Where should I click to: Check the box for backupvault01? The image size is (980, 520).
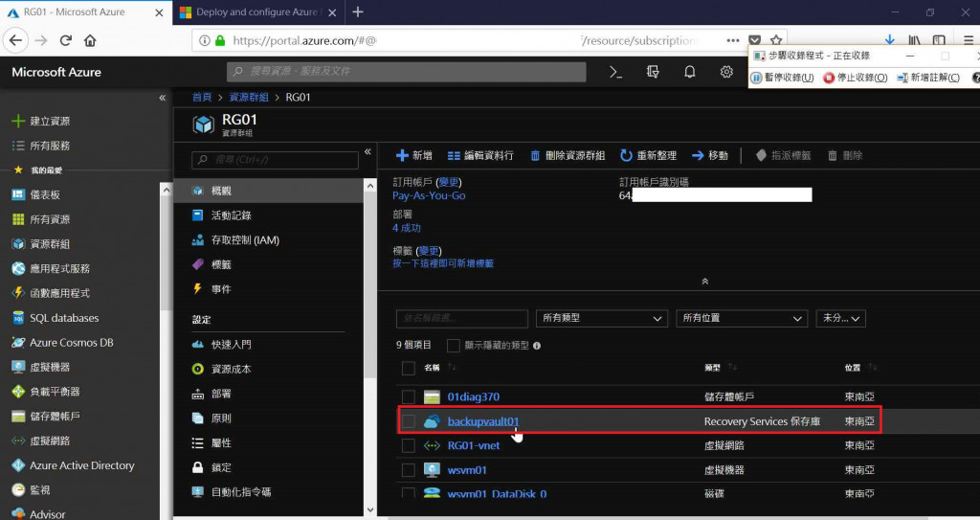click(408, 421)
